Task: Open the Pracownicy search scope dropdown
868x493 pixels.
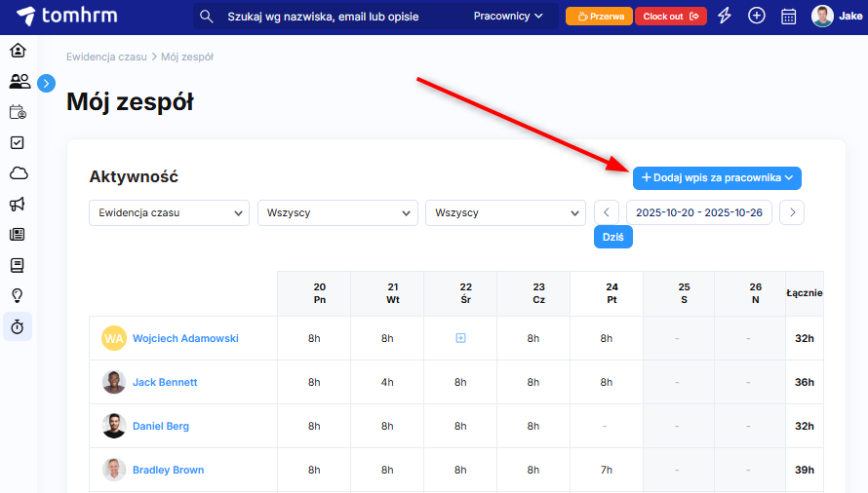Action: point(508,17)
